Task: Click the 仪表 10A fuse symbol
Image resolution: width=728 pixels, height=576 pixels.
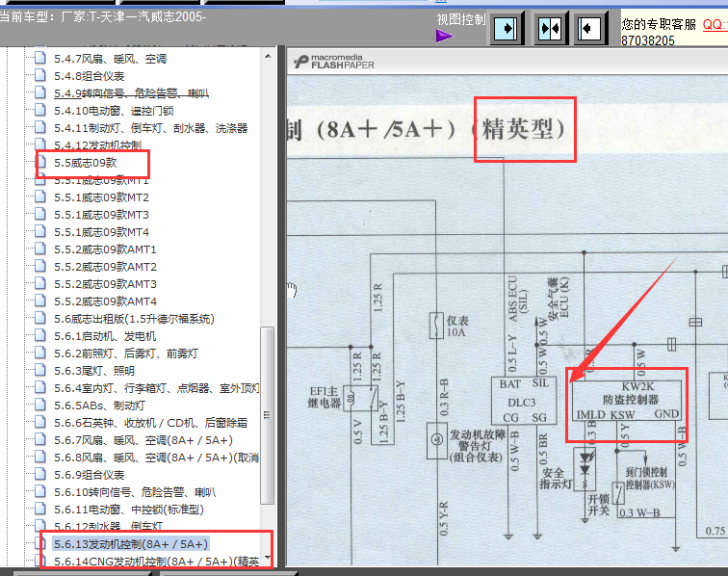Action: [x=436, y=326]
